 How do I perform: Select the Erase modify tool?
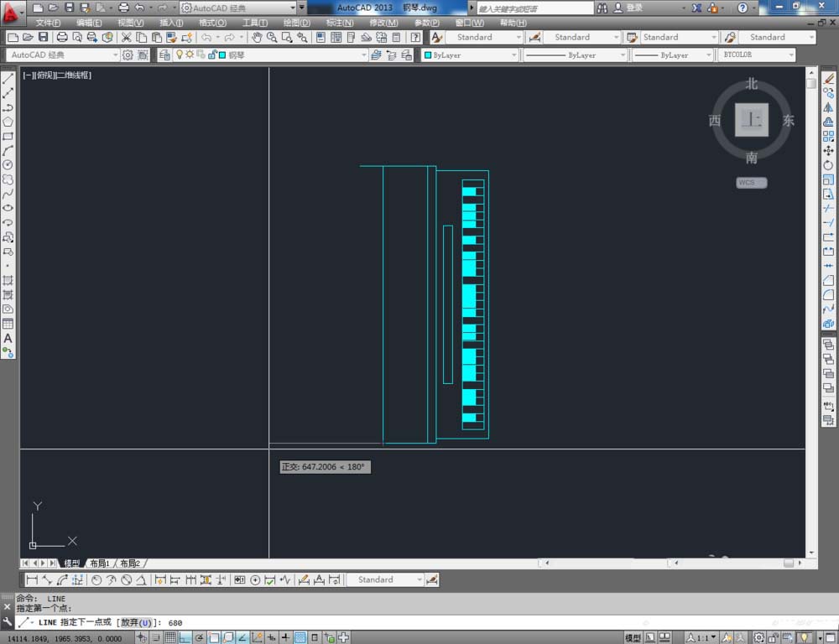[828, 79]
